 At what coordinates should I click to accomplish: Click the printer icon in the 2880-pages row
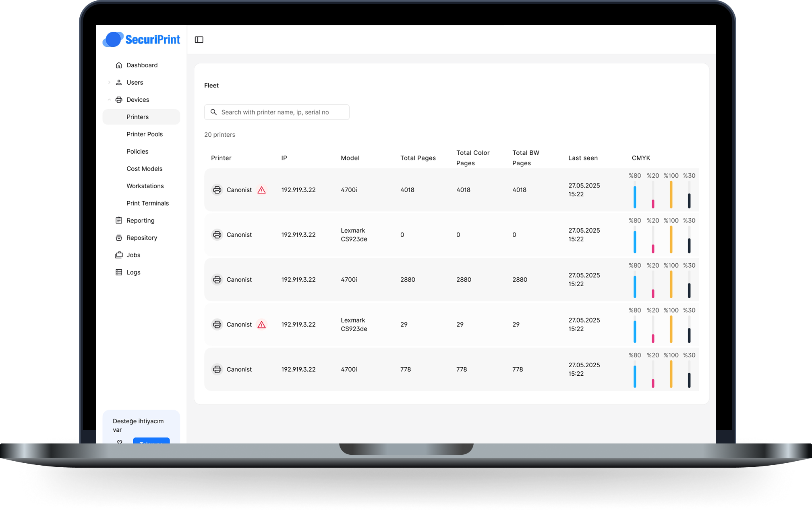(217, 280)
